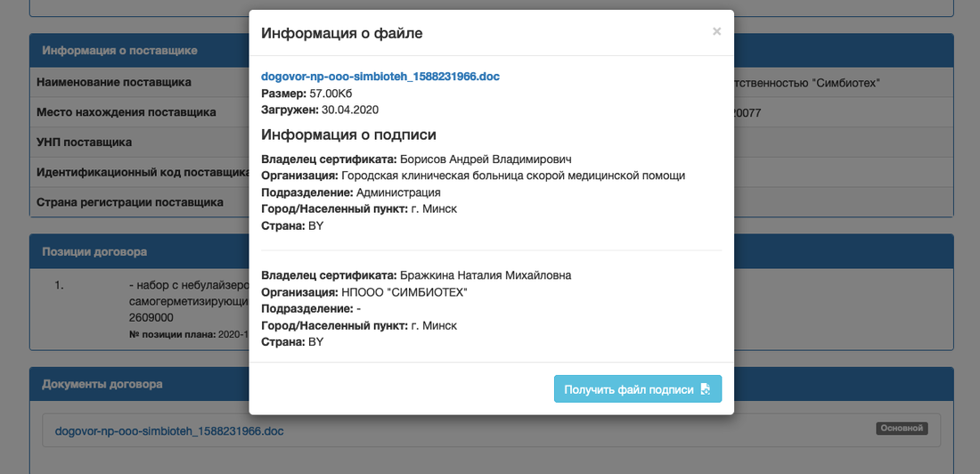Image resolution: width=980 pixels, height=474 pixels.
Task: Select certificate owner Бражкина Наталия Михайловна
Action: pos(486,275)
